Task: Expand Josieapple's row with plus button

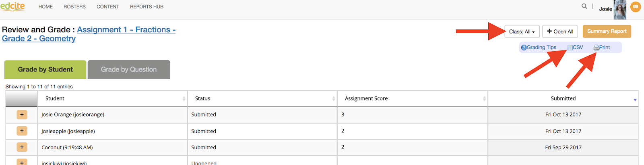Action: point(22,131)
